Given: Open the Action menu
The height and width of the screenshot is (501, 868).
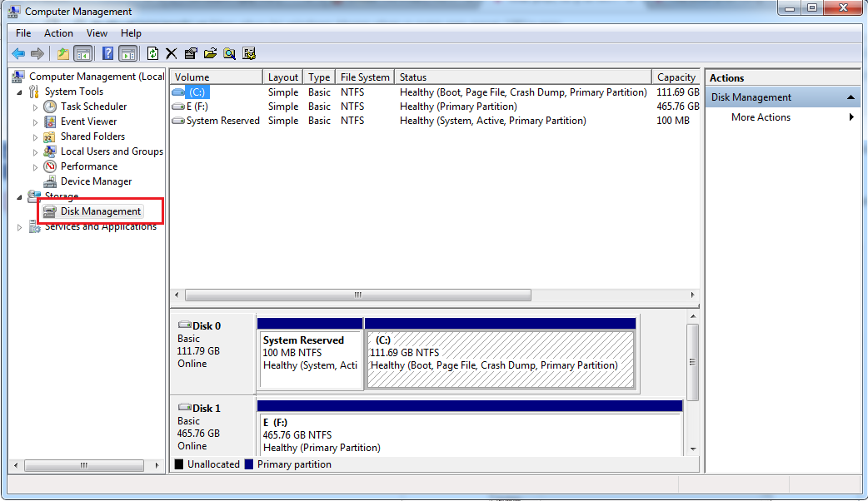Looking at the screenshot, I should (58, 33).
